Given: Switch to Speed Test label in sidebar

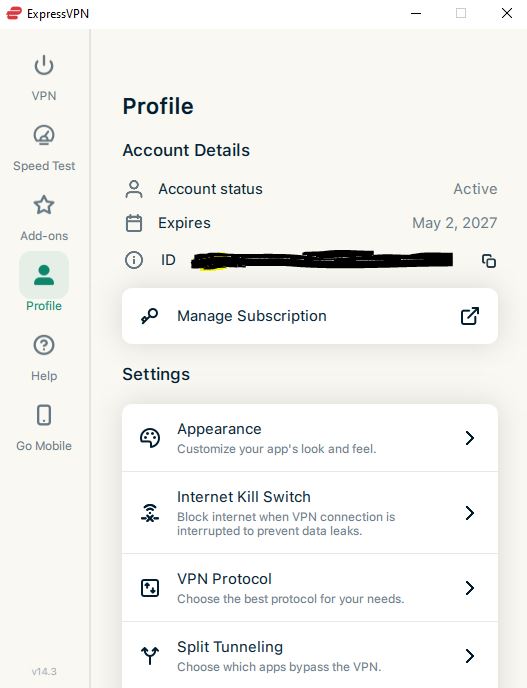Looking at the screenshot, I should coord(44,166).
